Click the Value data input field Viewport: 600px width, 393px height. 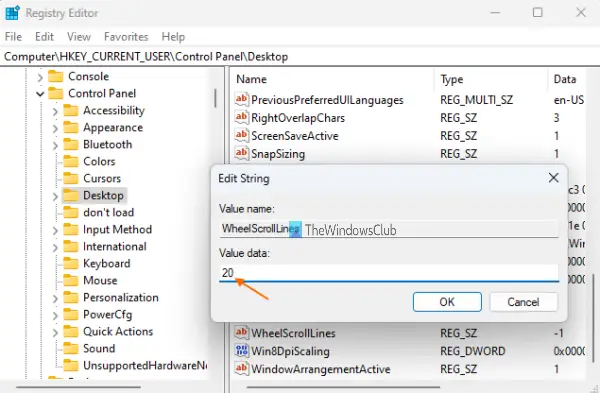click(388, 273)
